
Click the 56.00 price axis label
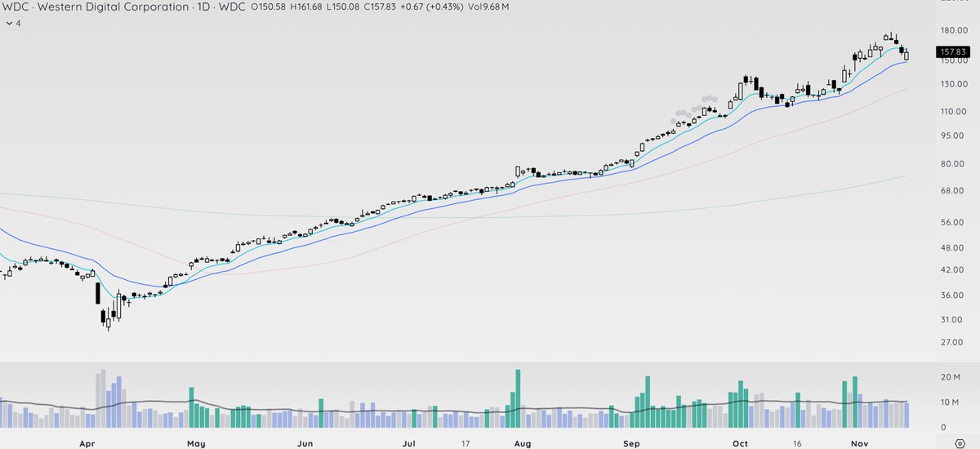point(954,223)
